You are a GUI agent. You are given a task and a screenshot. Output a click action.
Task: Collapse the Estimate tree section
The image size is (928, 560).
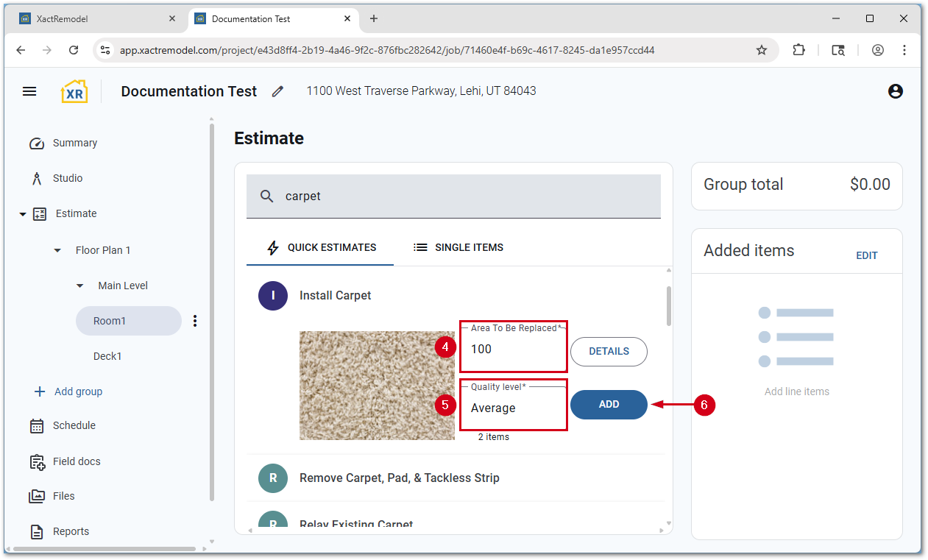23,214
